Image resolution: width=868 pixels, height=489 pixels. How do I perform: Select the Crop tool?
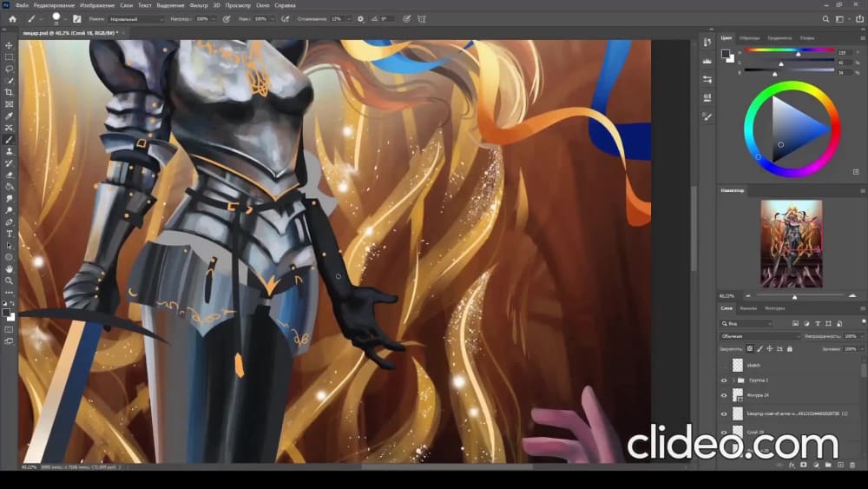[9, 92]
